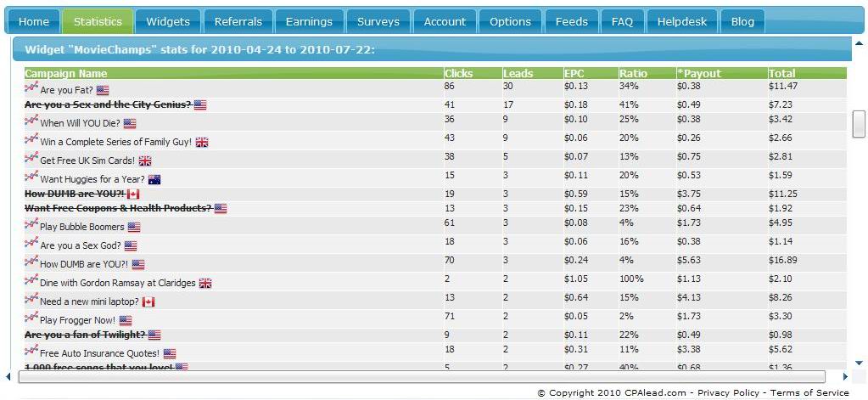
Task: Open the Blog tab
Action: point(742,21)
